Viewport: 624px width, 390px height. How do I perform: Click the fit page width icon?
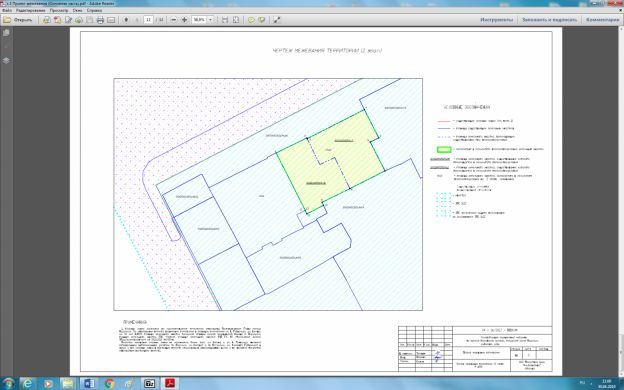225,20
